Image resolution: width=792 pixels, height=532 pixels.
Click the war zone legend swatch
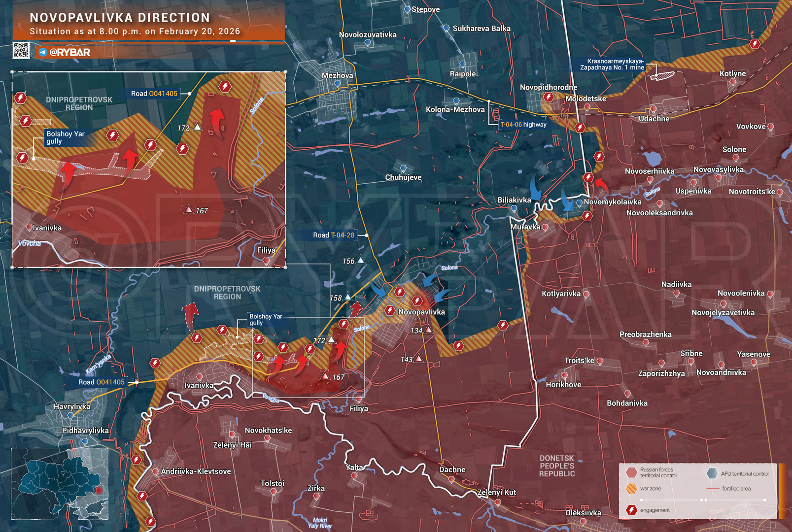pos(631,489)
